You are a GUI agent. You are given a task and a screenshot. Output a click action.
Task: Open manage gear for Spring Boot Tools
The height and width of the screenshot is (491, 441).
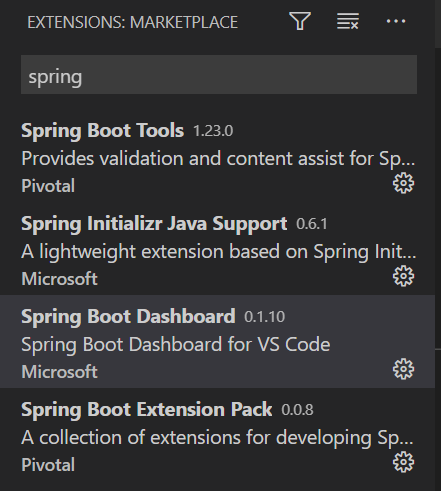403,183
